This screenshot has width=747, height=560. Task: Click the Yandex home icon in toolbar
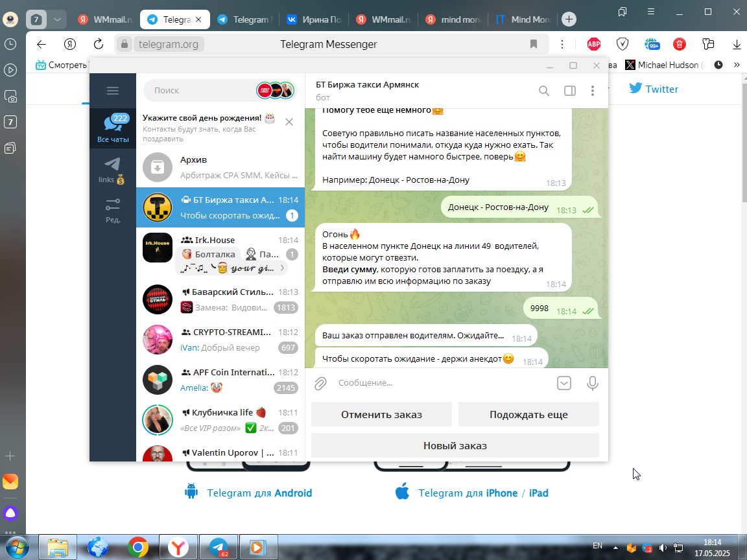(x=70, y=44)
